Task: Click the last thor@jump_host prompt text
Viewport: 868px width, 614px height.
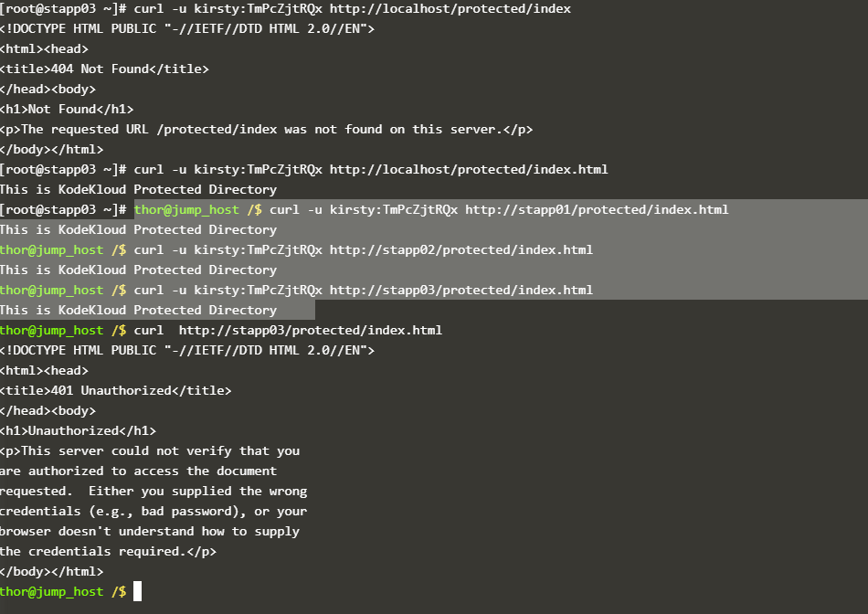Action: (x=51, y=591)
